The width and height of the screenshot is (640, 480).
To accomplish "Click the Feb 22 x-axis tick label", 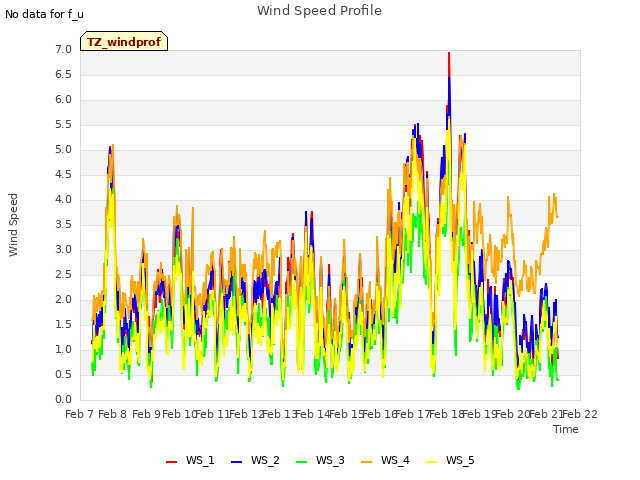I will tap(580, 414).
